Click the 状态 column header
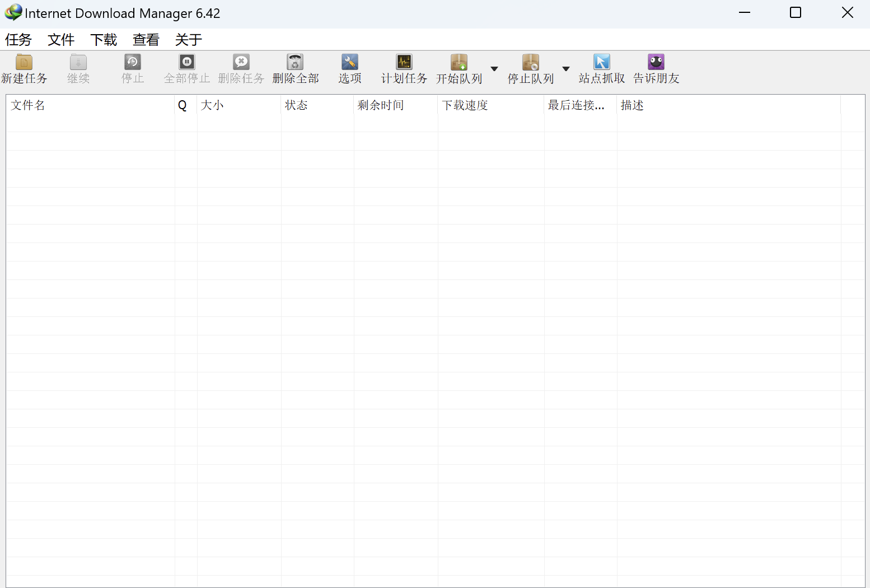Screen dimensions: 870x588 click(317, 105)
